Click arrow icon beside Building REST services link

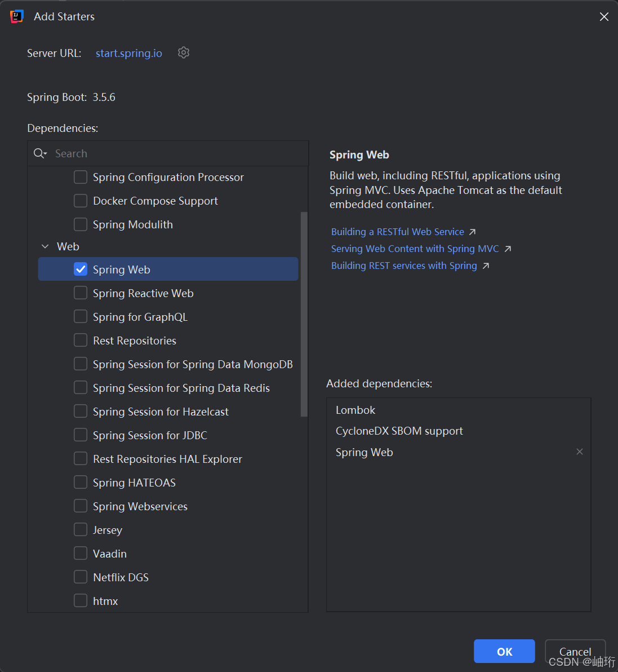[486, 266]
